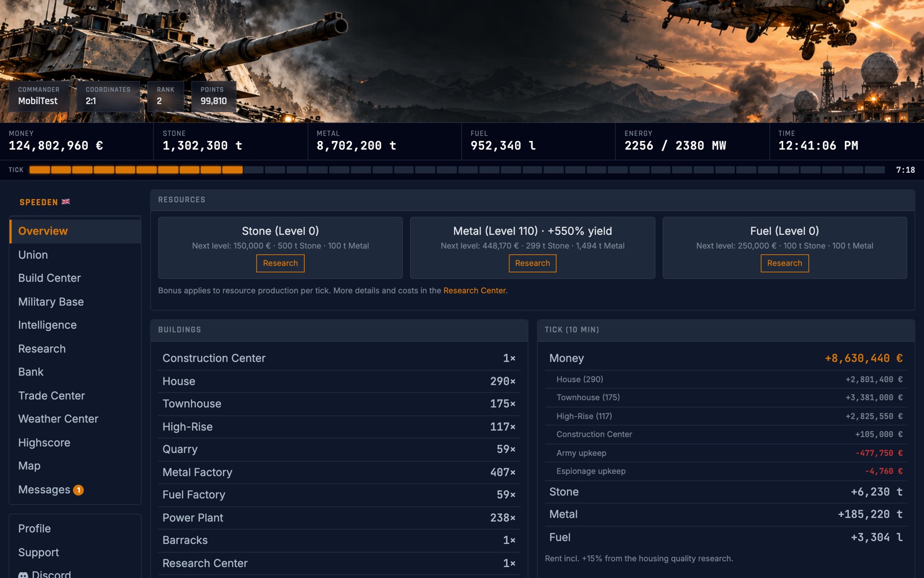This screenshot has width=924, height=578.
Task: Click Research button under Stone (Level 0)
Action: pyautogui.click(x=280, y=263)
